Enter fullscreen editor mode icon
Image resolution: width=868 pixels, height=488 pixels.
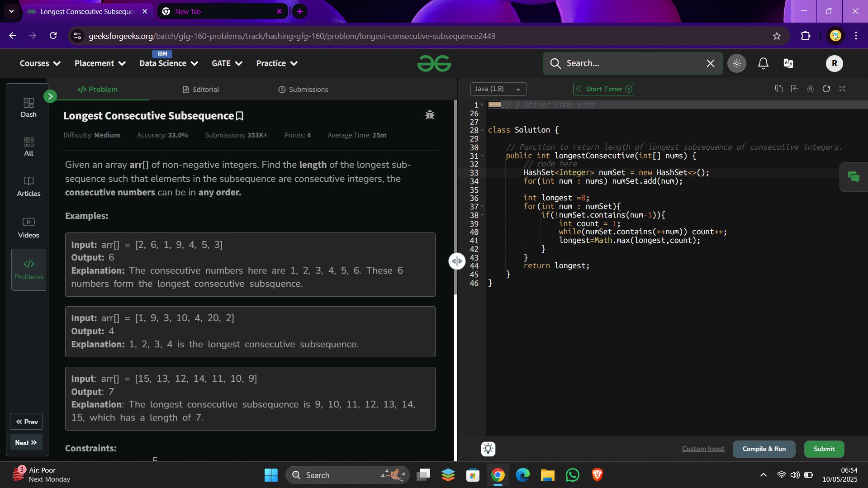[x=842, y=89]
